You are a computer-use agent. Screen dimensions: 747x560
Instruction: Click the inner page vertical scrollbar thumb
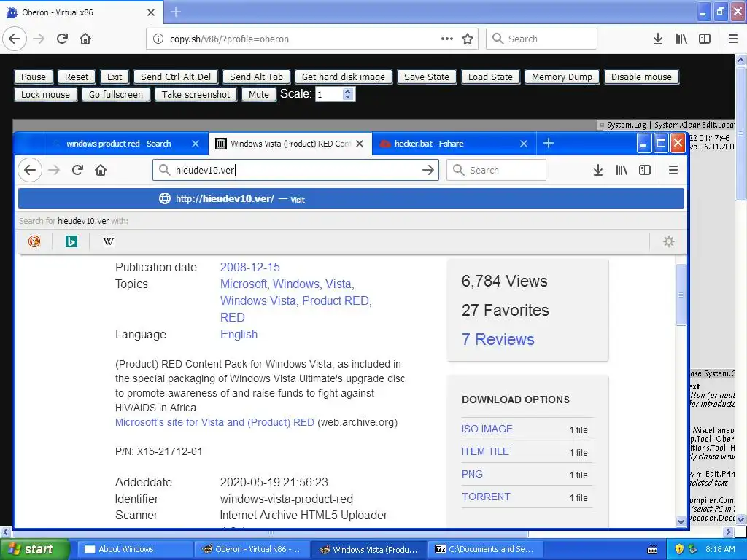[681, 295]
